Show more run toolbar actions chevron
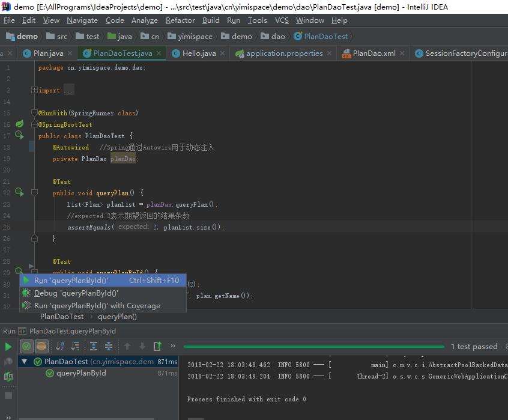This screenshot has height=420, width=508. 173,345
